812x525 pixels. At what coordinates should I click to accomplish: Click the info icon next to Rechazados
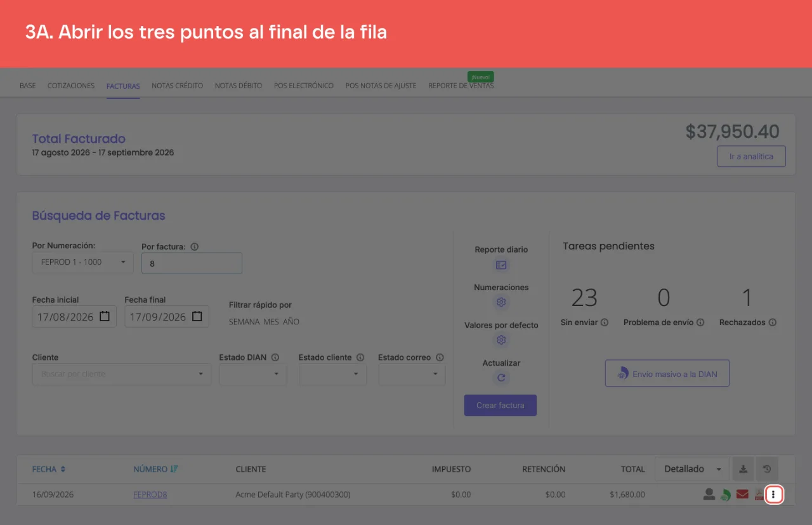point(773,322)
